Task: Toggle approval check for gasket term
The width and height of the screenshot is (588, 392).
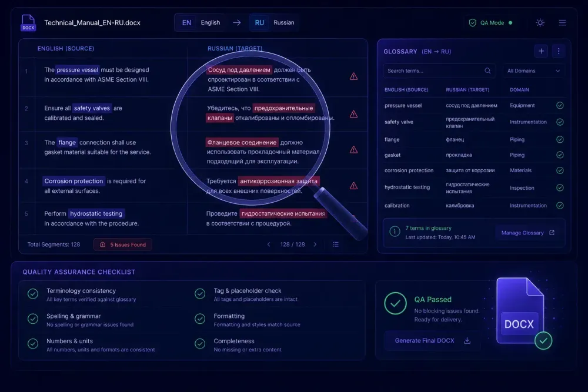Action: (560, 155)
